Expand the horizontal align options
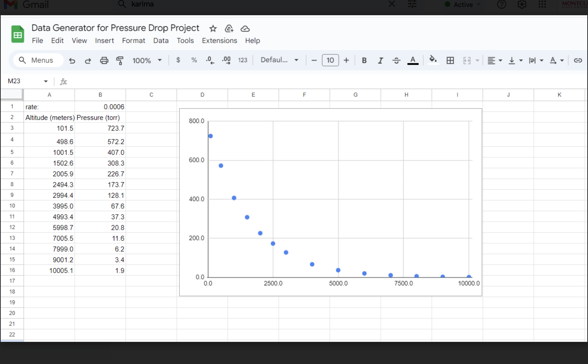Screen dimensions: 588x364 [500, 60]
